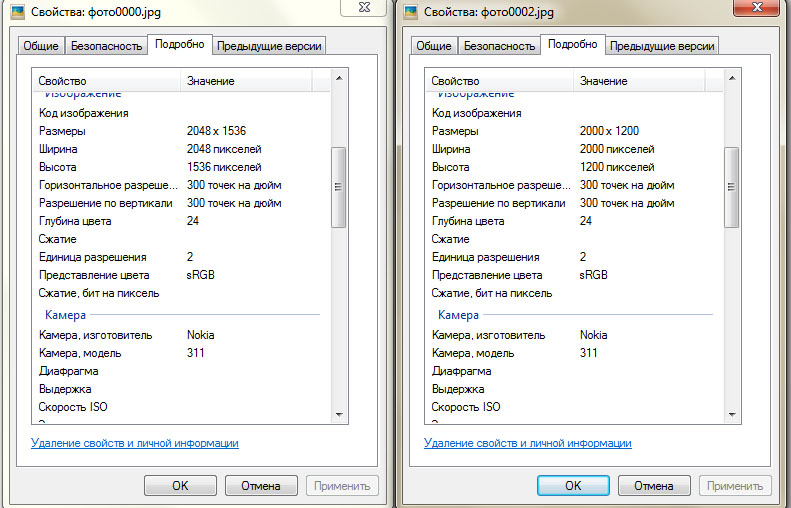This screenshot has width=791, height=508.
Task: Select Разрешение по вертикали row in фото0000.jpg window
Action: point(182,203)
